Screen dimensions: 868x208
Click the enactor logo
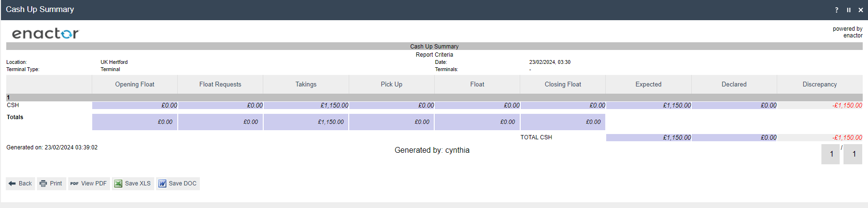point(45,34)
